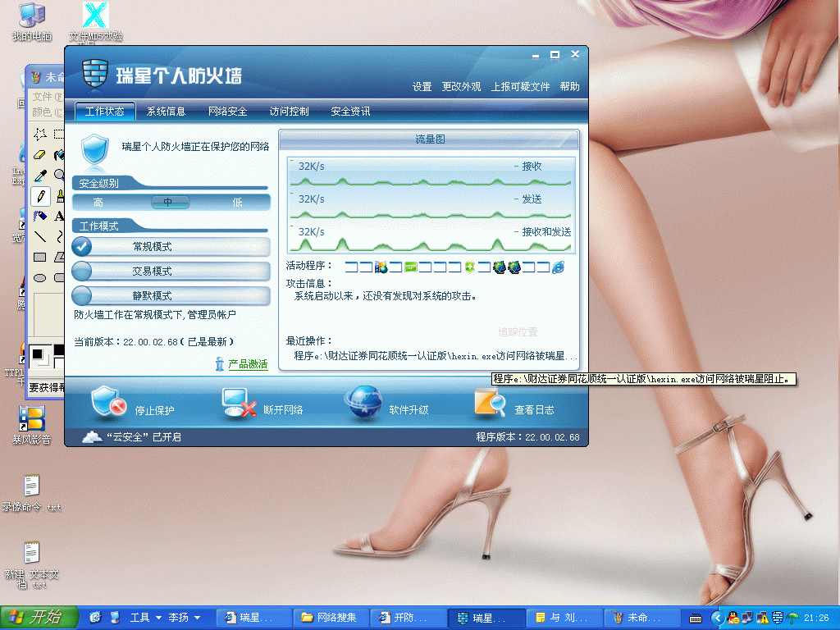Select 交易模式 work mode

click(x=171, y=271)
